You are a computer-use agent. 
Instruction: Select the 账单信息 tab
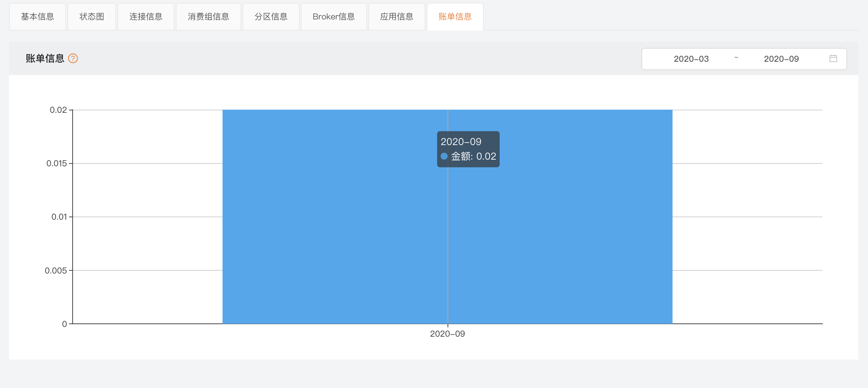click(455, 17)
